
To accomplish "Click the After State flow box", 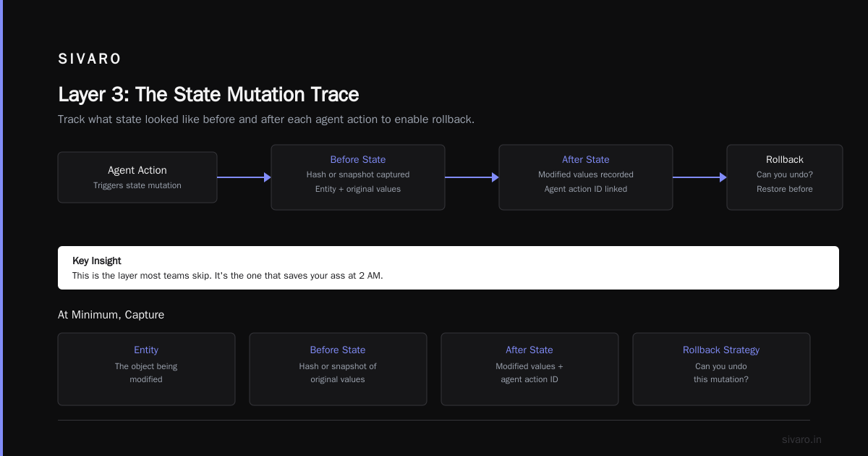I will [586, 177].
